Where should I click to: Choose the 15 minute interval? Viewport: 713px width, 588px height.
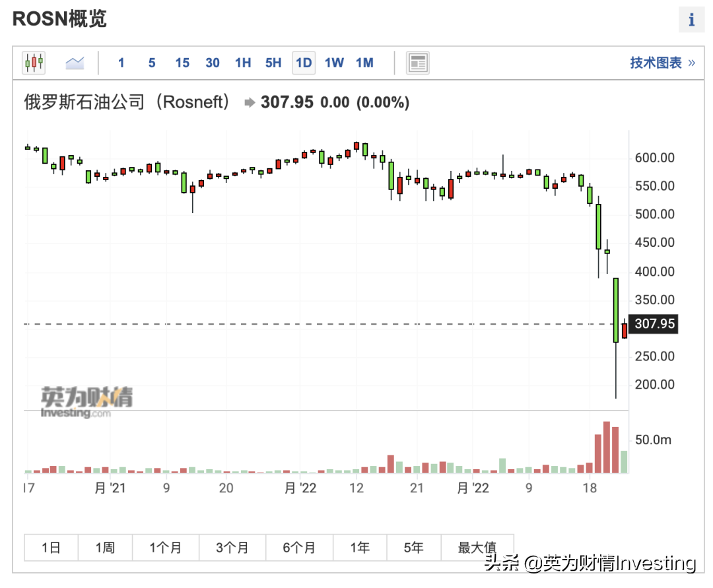[x=182, y=63]
